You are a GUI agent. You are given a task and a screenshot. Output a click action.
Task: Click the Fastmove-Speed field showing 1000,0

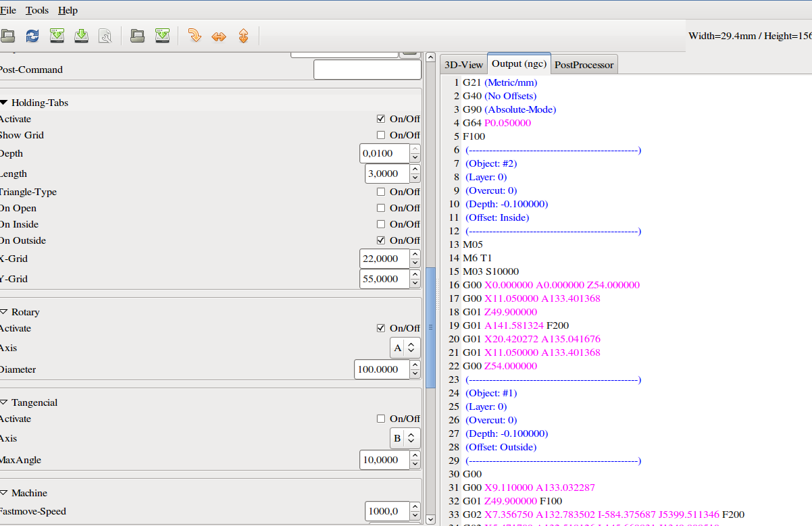387,511
